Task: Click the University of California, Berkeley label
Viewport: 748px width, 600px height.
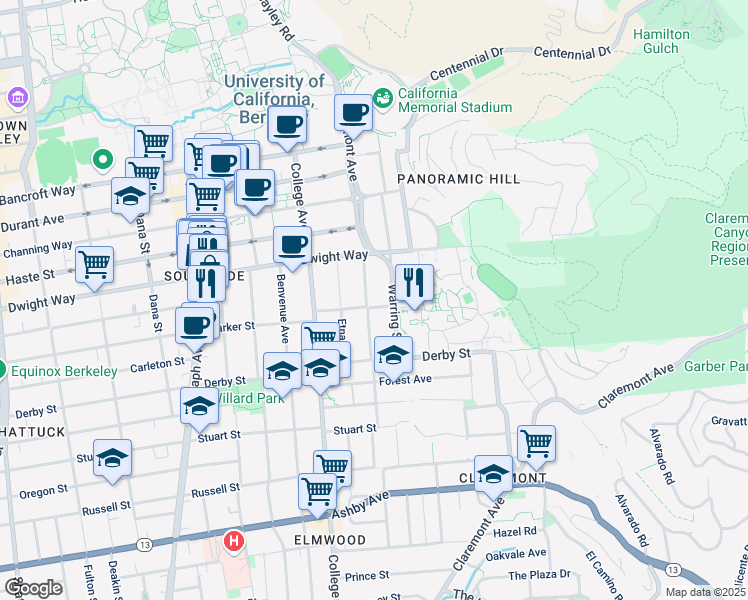Action: click(x=274, y=98)
